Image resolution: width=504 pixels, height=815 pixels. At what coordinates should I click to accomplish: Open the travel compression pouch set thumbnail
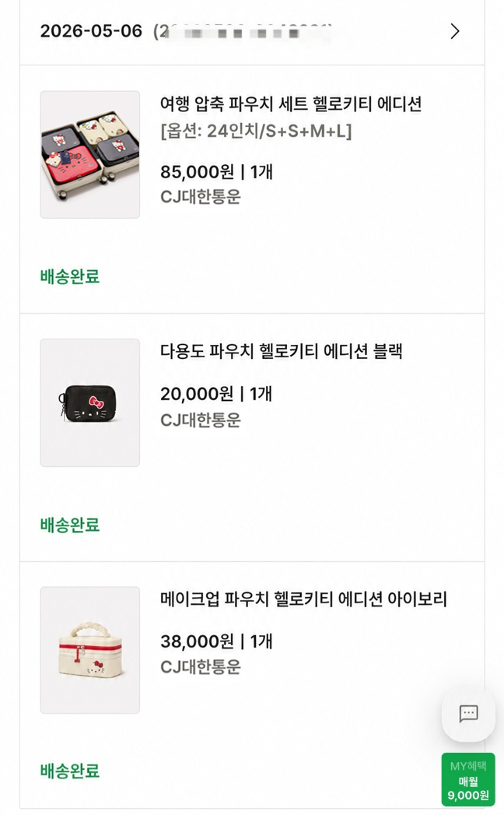[90, 154]
